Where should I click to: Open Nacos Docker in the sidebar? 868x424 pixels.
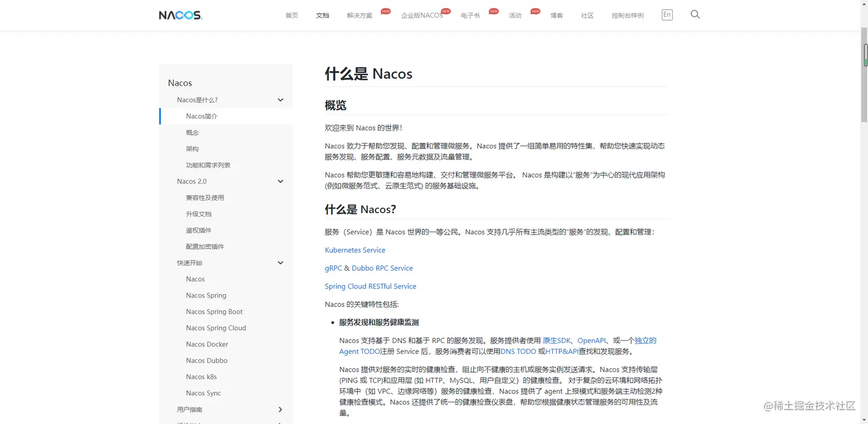pyautogui.click(x=207, y=344)
